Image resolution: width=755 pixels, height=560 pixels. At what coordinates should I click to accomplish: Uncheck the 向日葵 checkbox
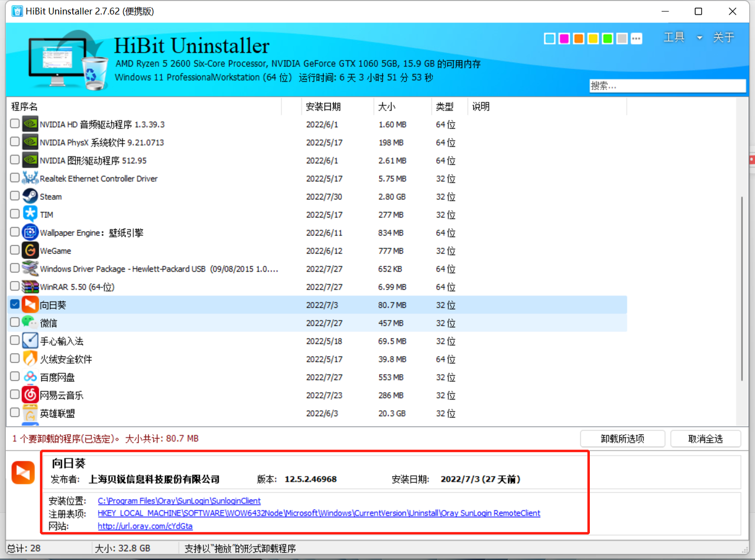[14, 304]
